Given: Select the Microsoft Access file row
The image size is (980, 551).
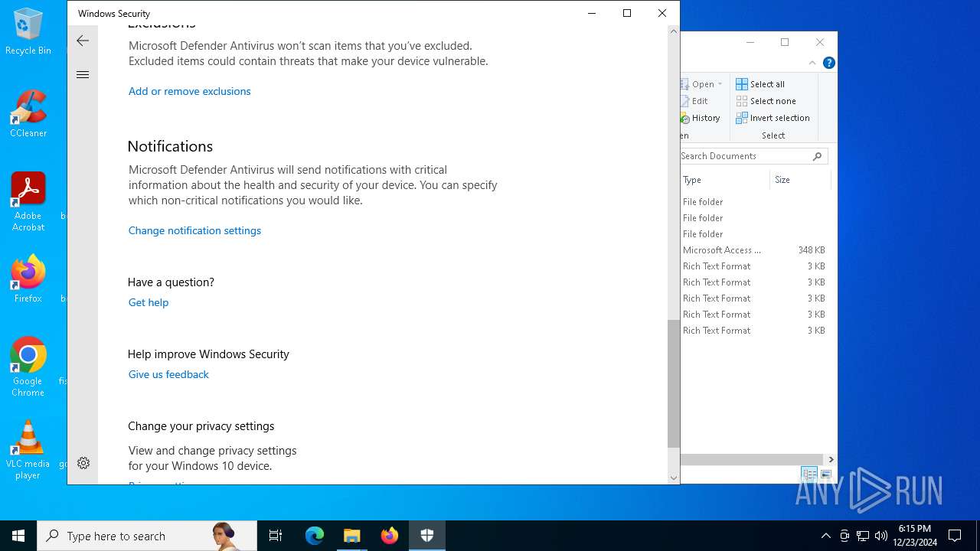Looking at the screenshot, I should (x=754, y=250).
